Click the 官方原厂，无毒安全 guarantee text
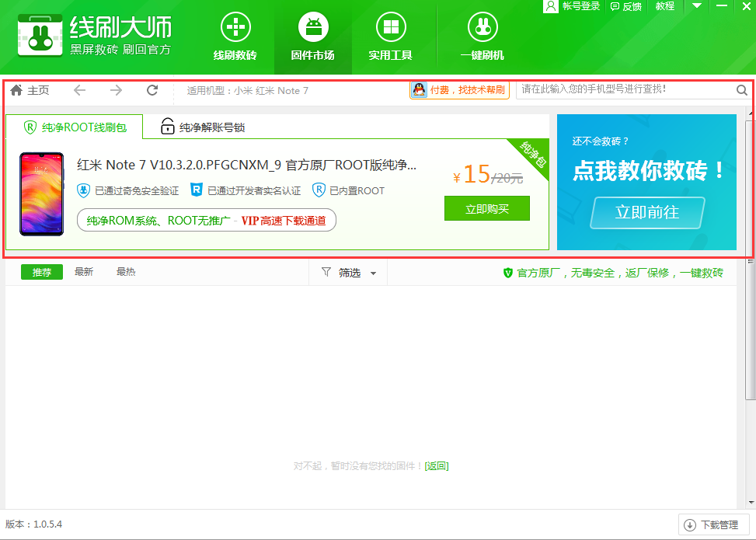Image resolution: width=756 pixels, height=540 pixels. pos(613,273)
